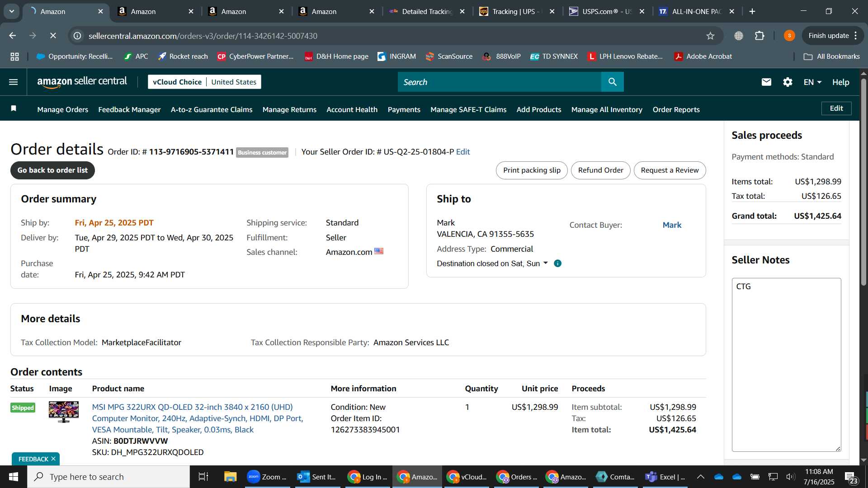Open the tab search dropdown arrow
The width and height of the screenshot is (868, 488).
[x=12, y=11]
